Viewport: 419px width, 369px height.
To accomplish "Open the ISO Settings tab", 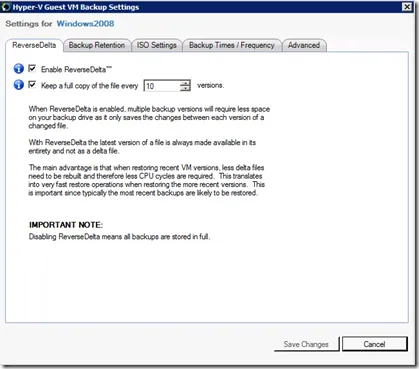I will [157, 45].
